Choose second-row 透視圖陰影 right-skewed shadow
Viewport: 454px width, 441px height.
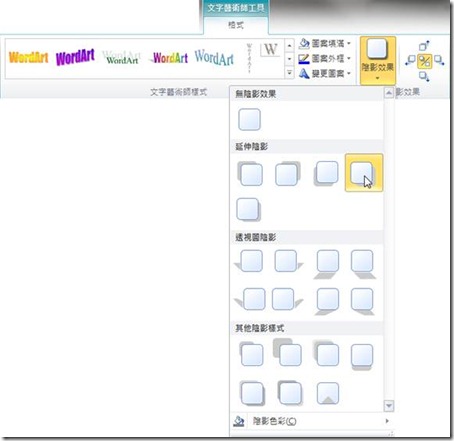coord(287,299)
